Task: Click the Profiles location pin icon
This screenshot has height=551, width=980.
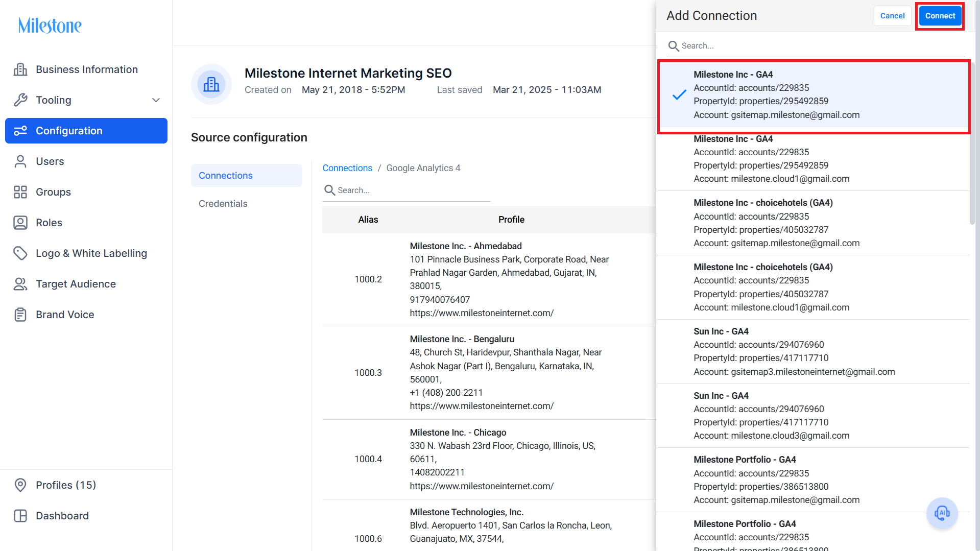Action: (x=20, y=485)
